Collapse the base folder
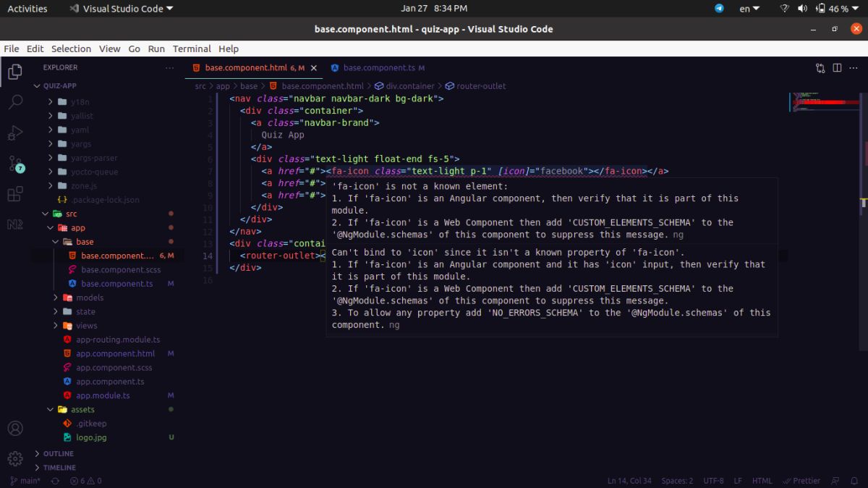 click(85, 242)
